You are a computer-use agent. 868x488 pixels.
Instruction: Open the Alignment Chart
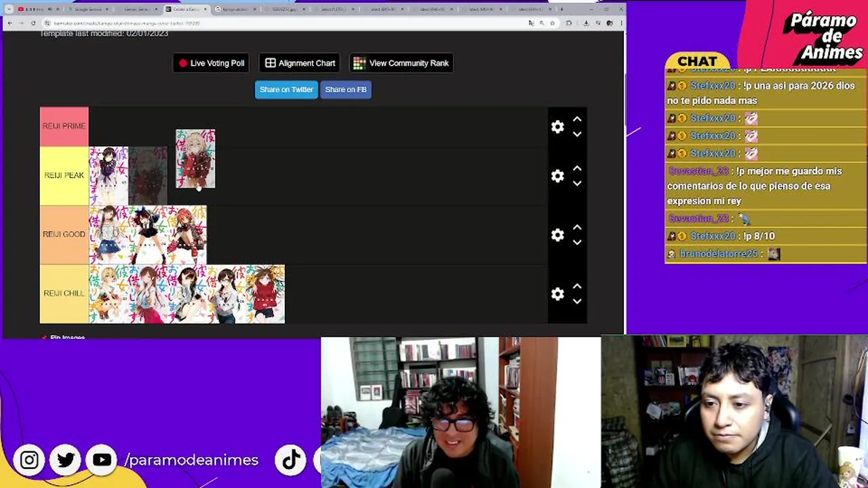pos(300,63)
